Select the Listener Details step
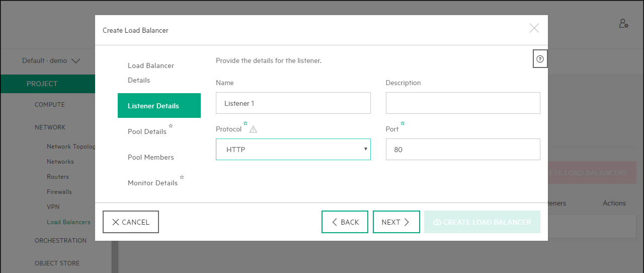 [x=159, y=106]
